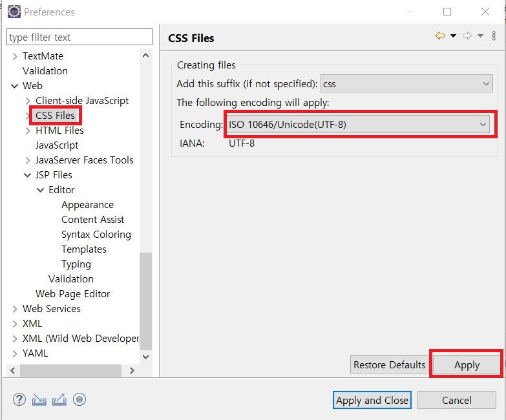Select Appearance under JSP Editor
This screenshot has height=420, width=506.
[x=87, y=205]
